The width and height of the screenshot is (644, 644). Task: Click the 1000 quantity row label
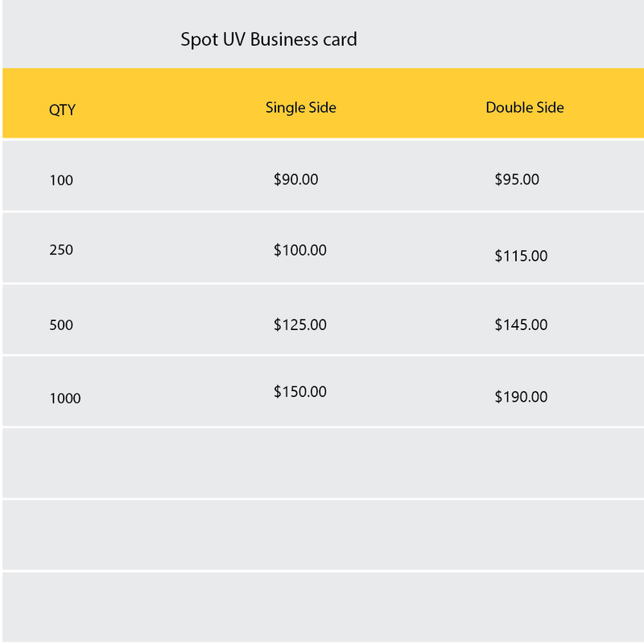click(x=65, y=398)
